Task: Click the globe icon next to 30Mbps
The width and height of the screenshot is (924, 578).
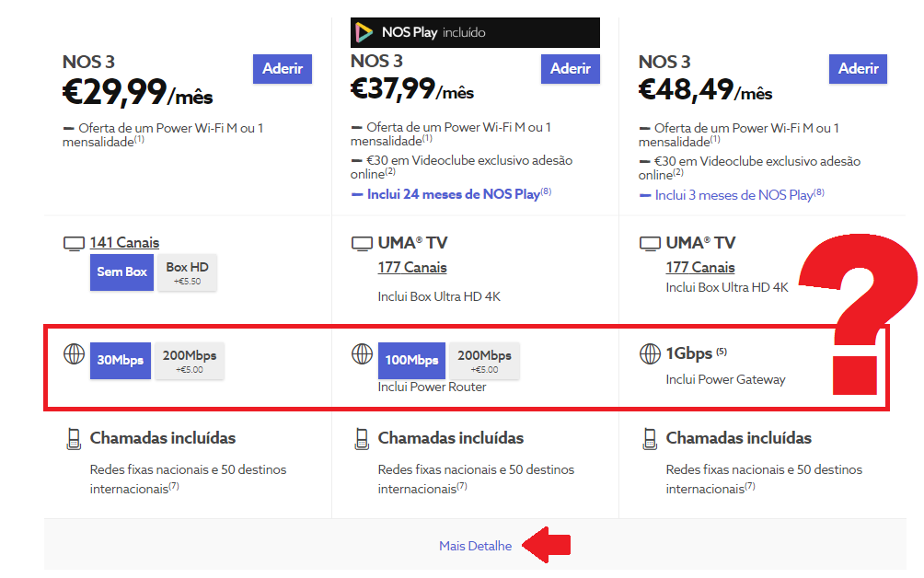Action: pos(74,354)
